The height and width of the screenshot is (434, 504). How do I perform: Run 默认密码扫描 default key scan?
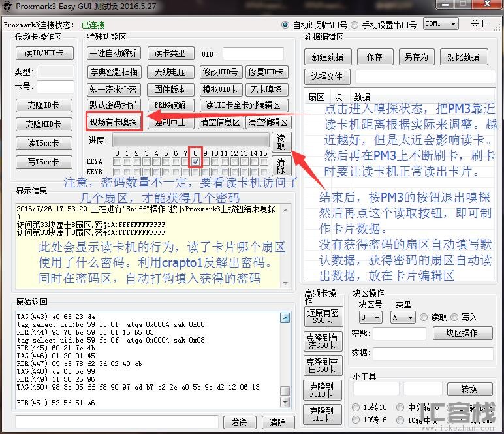point(114,105)
